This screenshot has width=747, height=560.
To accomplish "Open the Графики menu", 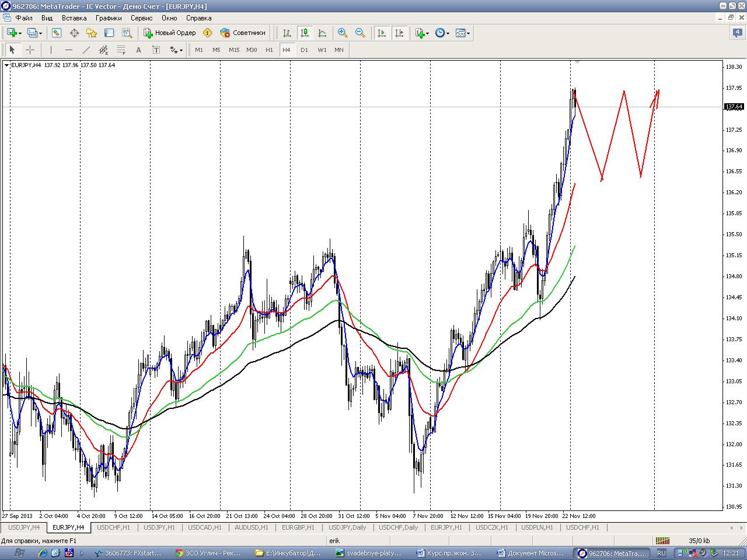I will (109, 18).
